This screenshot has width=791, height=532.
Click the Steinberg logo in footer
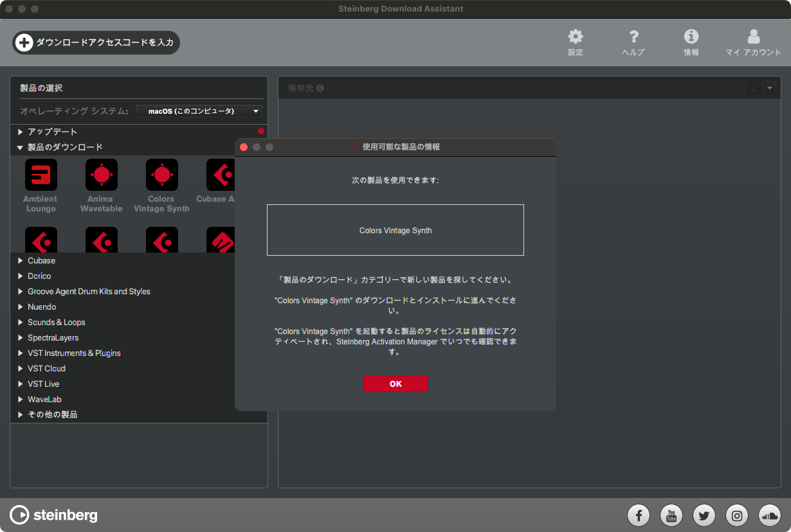click(x=54, y=515)
